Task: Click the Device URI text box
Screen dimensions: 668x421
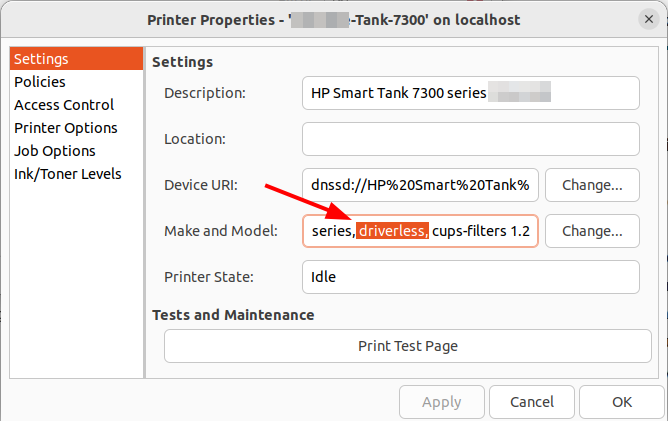Action: click(x=421, y=185)
